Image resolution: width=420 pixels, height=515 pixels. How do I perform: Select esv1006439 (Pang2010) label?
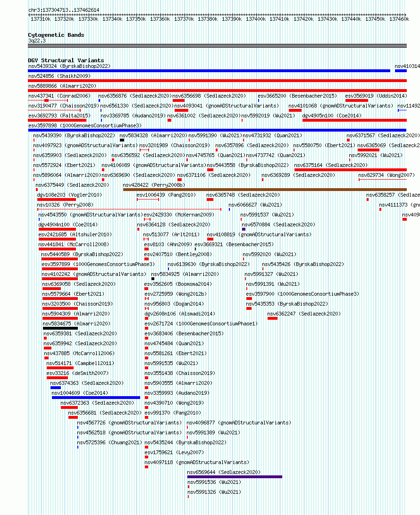pos(166,195)
